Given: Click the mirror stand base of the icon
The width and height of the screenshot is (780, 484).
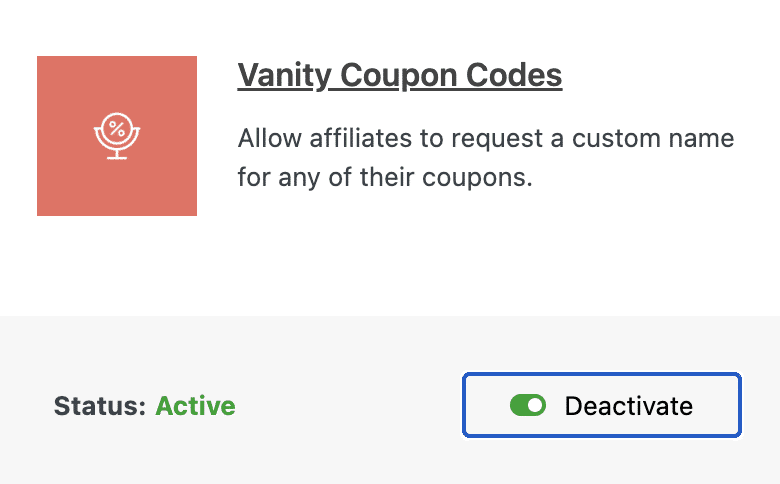Looking at the screenshot, I should pos(117,157).
